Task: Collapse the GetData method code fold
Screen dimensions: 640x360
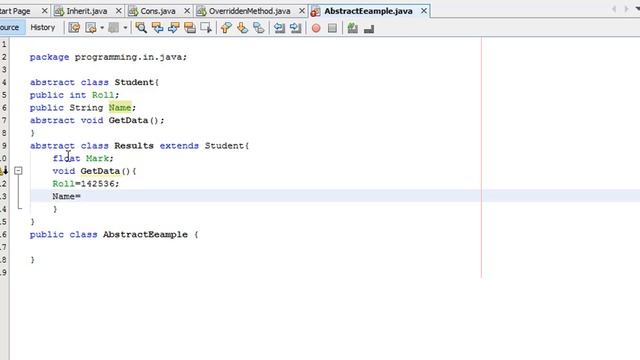Action: [18, 171]
